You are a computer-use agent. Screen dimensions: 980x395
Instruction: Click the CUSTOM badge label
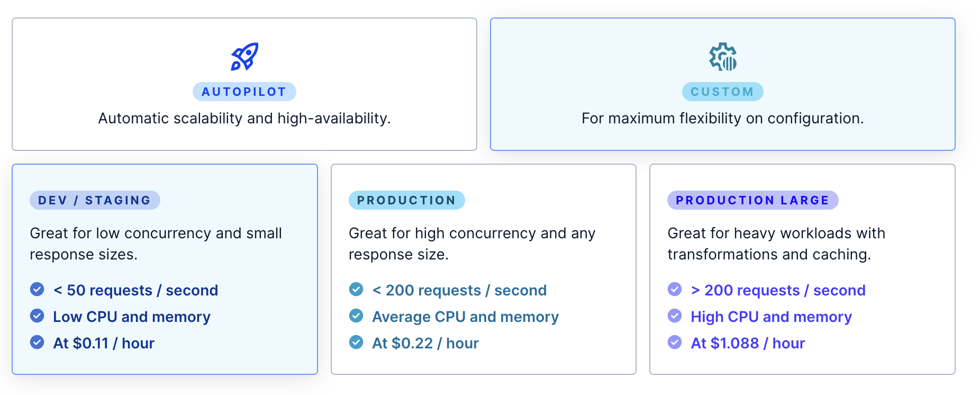[723, 92]
